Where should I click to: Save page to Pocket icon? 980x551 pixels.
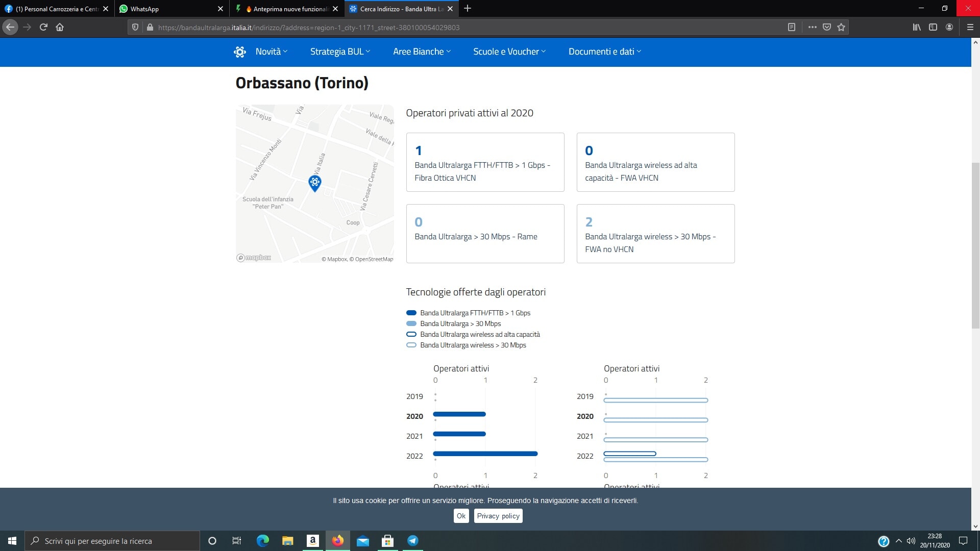827,27
